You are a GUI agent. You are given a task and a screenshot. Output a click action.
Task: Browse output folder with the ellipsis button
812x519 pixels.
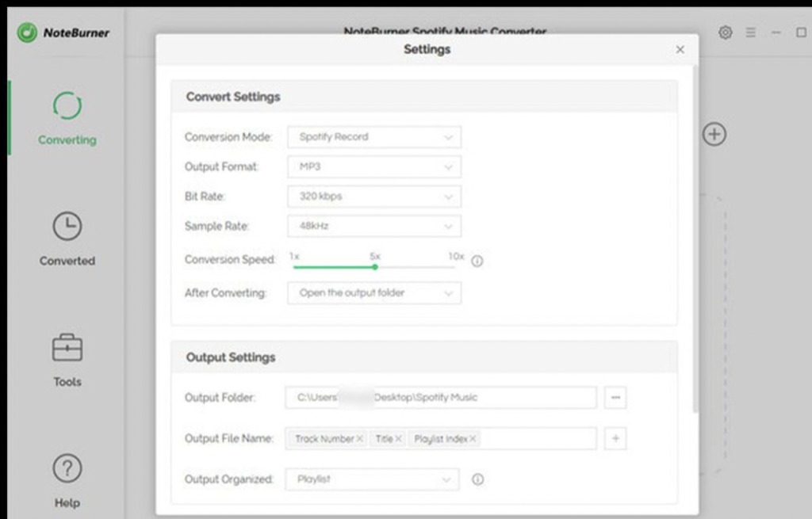tap(615, 398)
